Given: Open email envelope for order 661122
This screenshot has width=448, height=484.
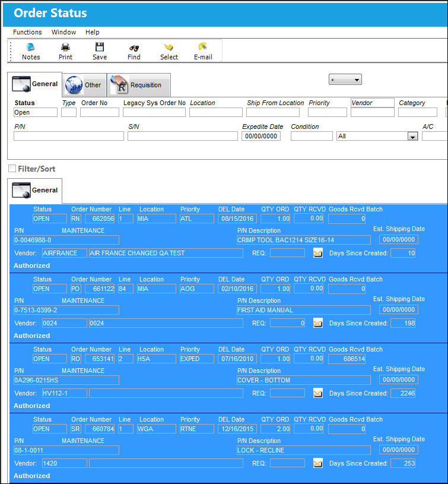Looking at the screenshot, I should tap(317, 323).
